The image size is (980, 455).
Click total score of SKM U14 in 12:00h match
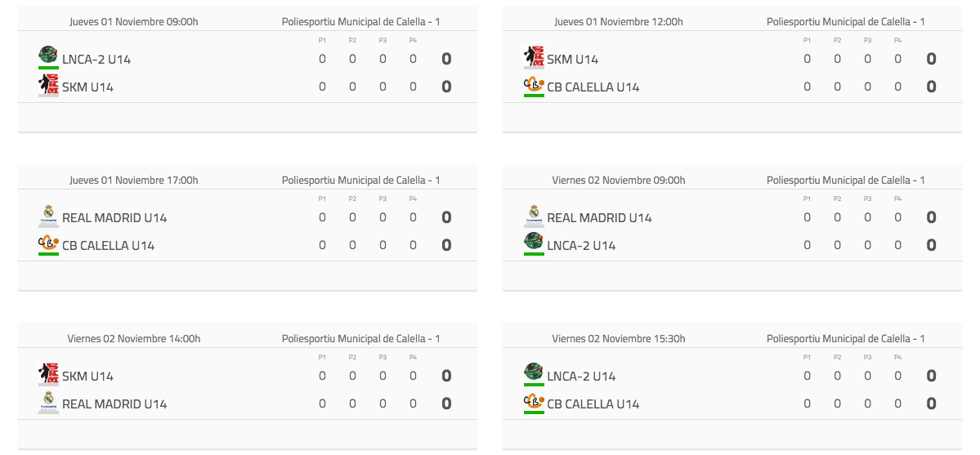tap(931, 60)
